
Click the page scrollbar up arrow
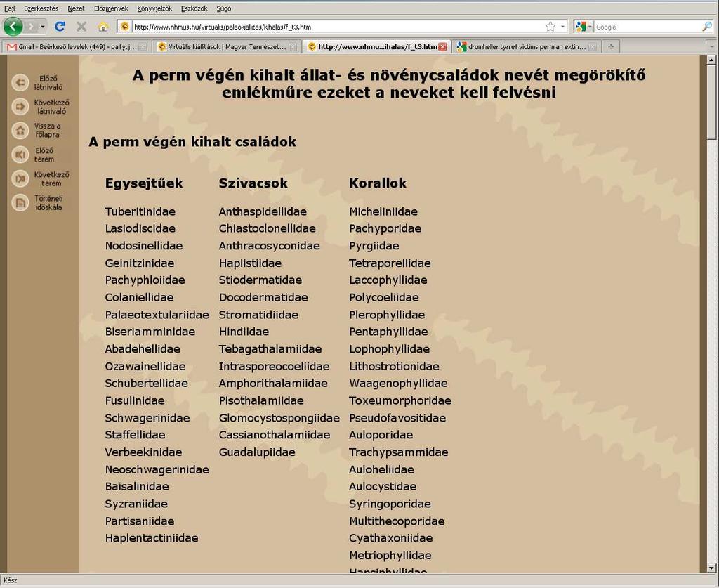point(711,60)
